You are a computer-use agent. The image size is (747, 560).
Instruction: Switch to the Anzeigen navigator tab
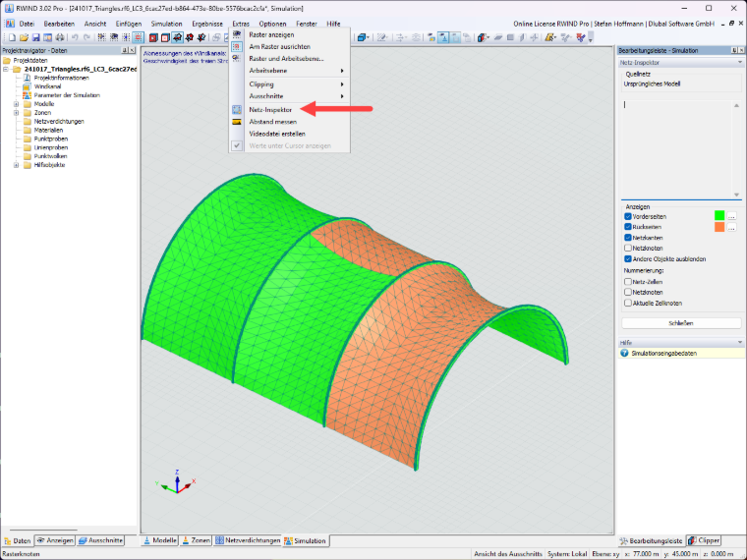point(55,540)
